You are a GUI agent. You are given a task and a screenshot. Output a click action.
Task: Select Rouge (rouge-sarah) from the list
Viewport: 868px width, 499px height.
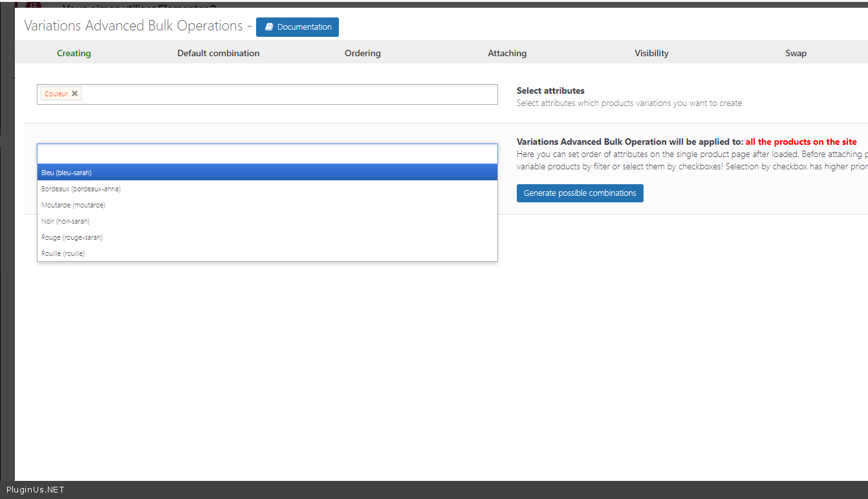click(x=72, y=237)
